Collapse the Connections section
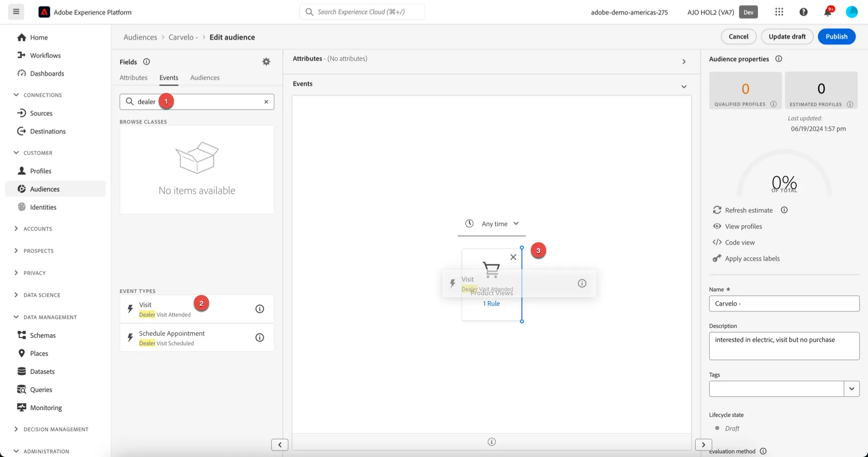 click(x=16, y=95)
